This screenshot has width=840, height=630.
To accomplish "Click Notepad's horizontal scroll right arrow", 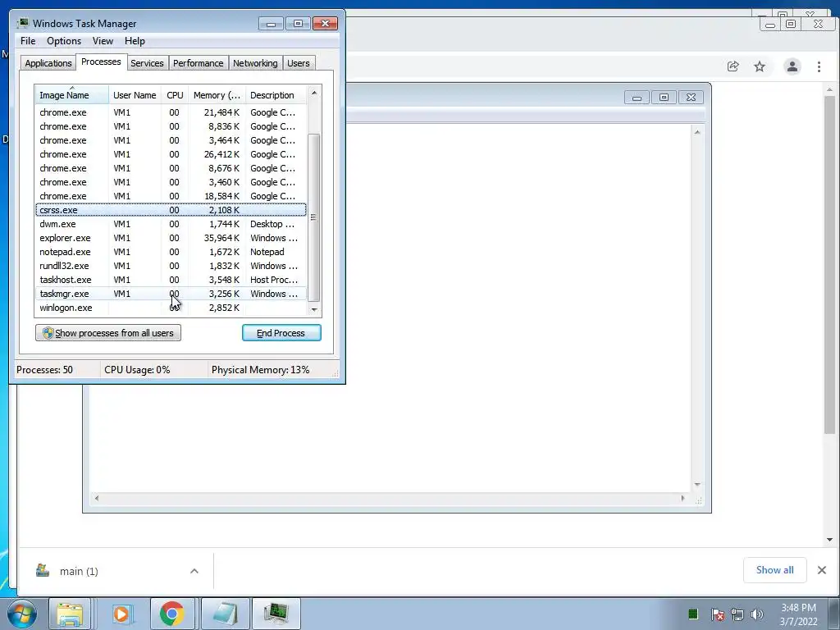I will [x=682, y=498].
